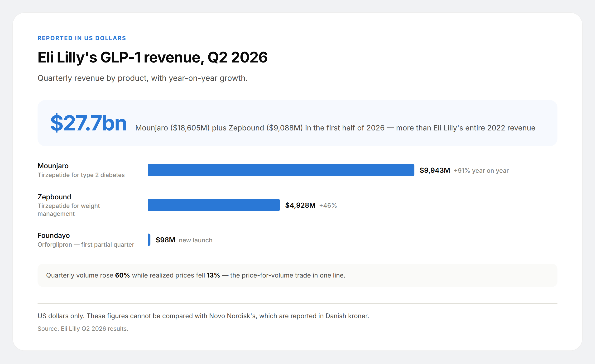Image resolution: width=595 pixels, height=364 pixels.
Task: Click the Foundayo product name
Action: tap(54, 236)
